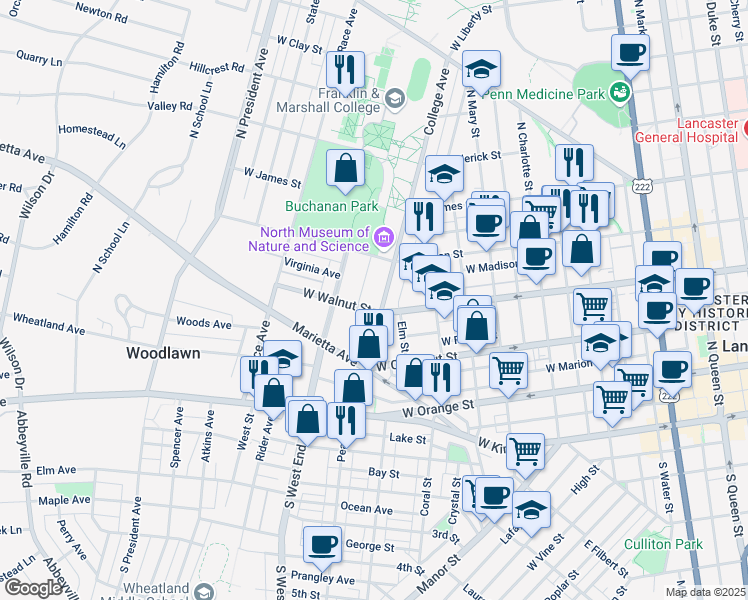Click the Prangley Ave street label

click(323, 578)
